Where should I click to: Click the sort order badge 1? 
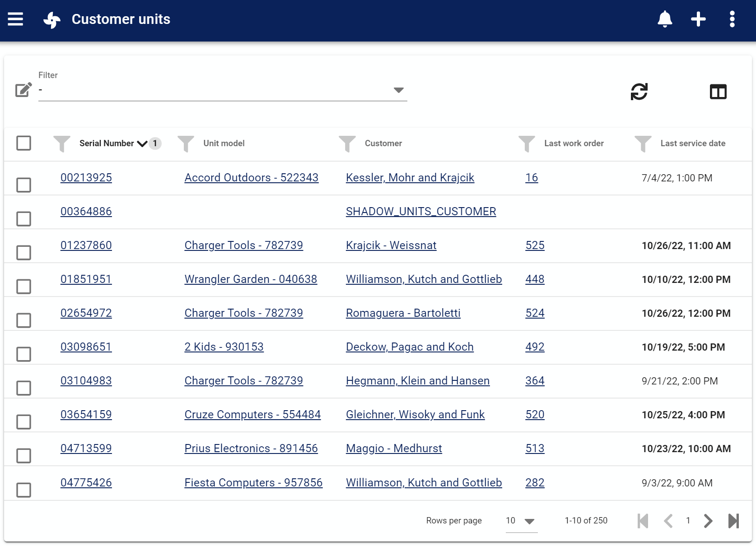click(155, 143)
